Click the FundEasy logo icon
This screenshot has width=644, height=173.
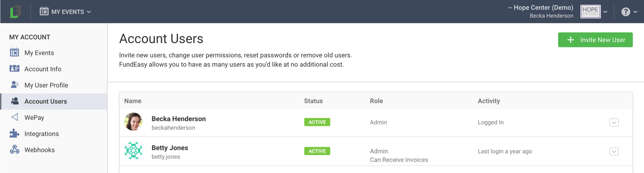(15, 12)
